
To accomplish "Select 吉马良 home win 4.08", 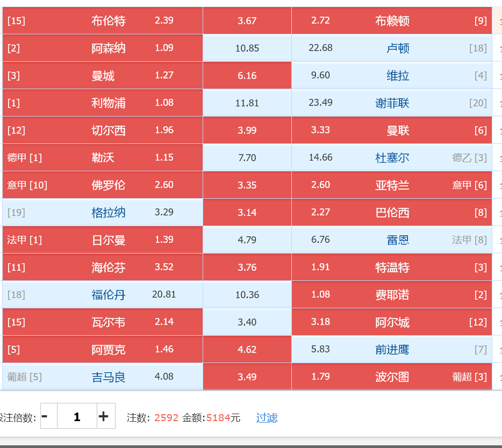I will point(103,377).
